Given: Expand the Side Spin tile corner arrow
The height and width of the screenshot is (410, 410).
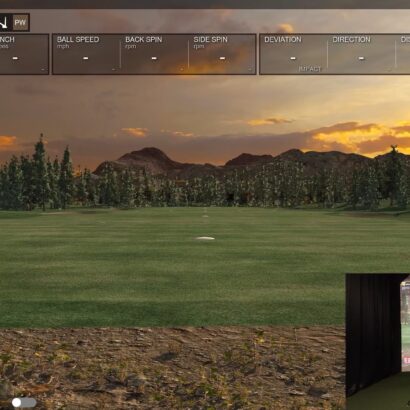Looking at the screenshot, I should point(250,69).
